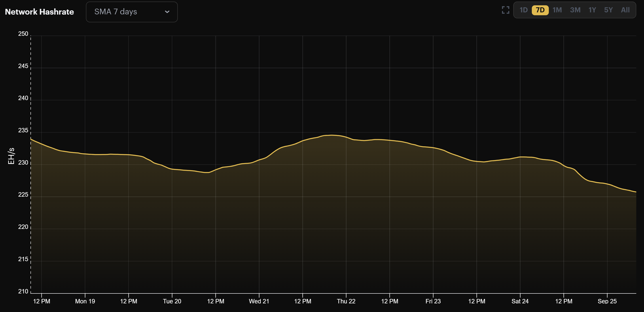The height and width of the screenshot is (312, 644).
Task: Show All time range
Action: click(625, 10)
